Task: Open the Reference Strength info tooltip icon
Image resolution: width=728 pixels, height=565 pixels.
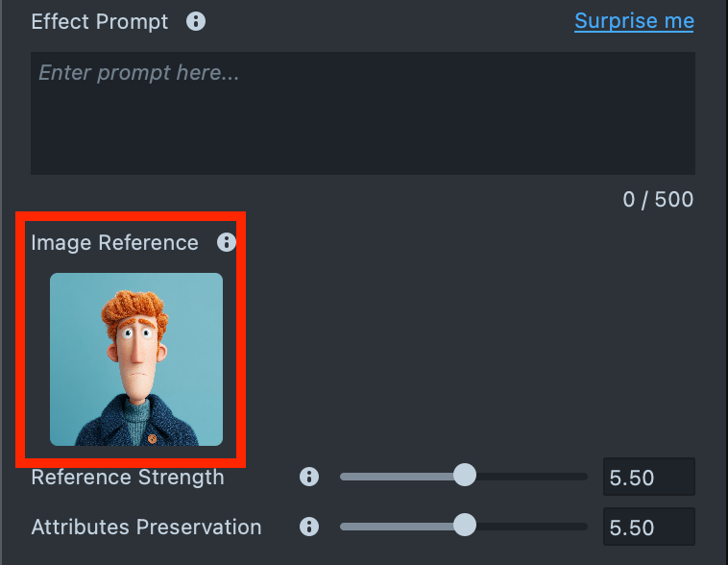Action: pyautogui.click(x=309, y=477)
